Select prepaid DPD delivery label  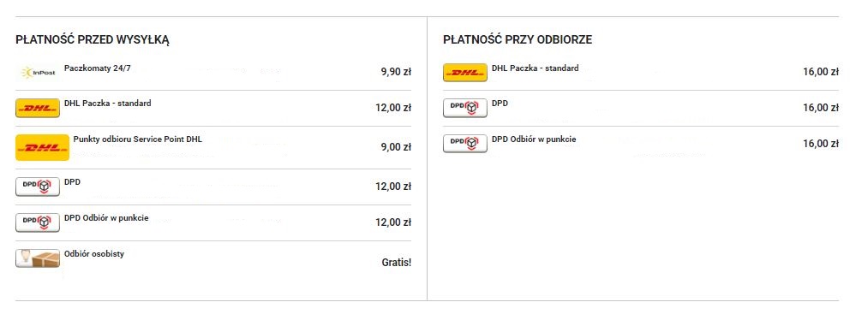(73, 182)
